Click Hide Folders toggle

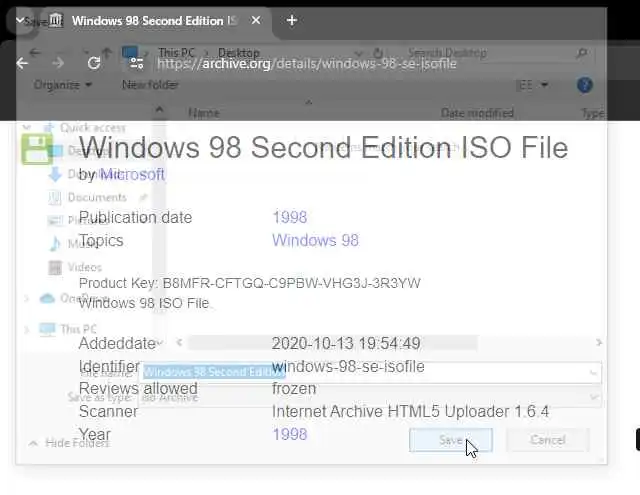(69, 443)
